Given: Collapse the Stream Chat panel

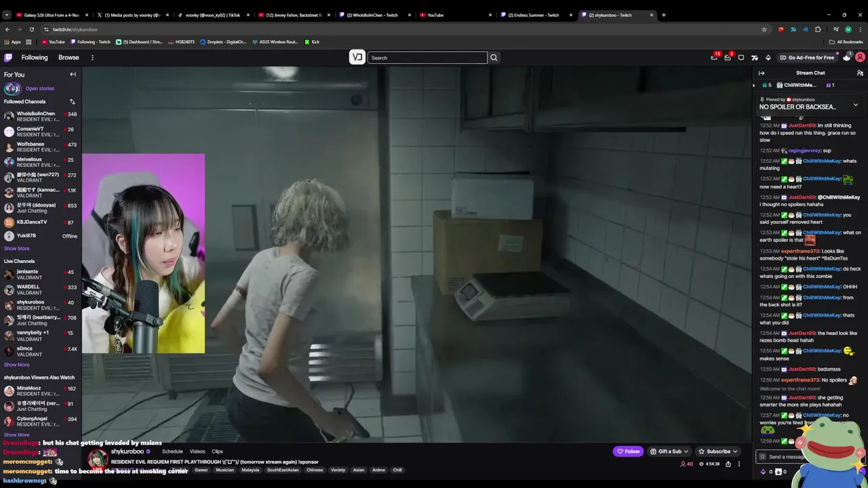Looking at the screenshot, I should pyautogui.click(x=762, y=73).
